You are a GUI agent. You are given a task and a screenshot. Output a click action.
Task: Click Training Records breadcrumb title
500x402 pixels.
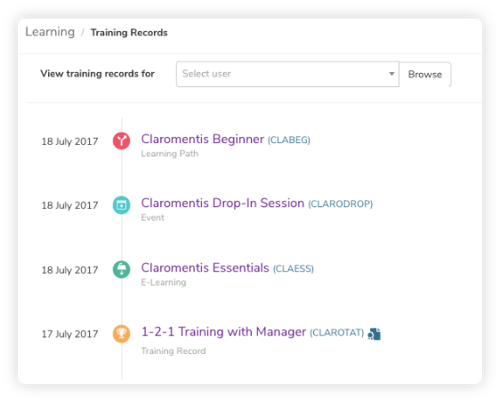point(129,33)
